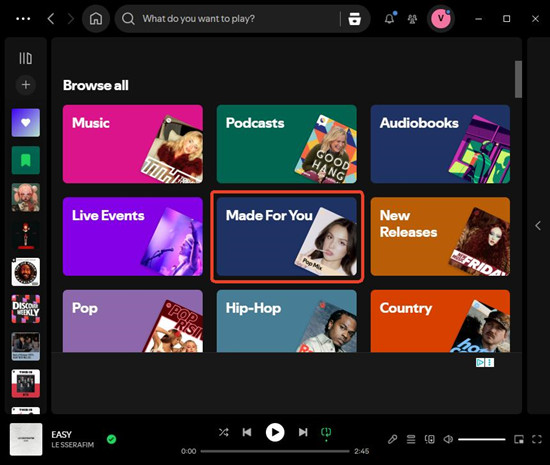Viewport: 550px width, 465px height.
Task: Expand the right panel with chevron
Action: click(538, 225)
